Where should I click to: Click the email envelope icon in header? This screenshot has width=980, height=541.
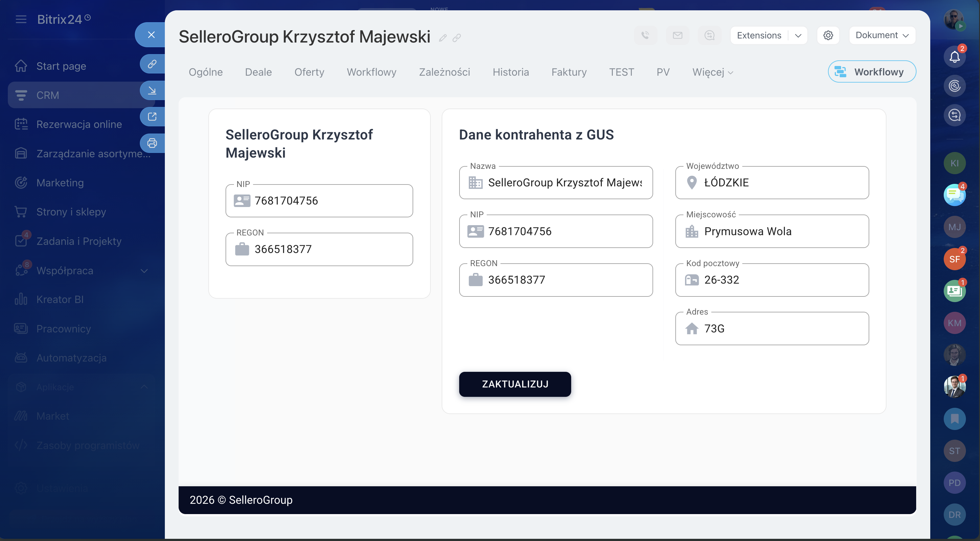pyautogui.click(x=678, y=35)
